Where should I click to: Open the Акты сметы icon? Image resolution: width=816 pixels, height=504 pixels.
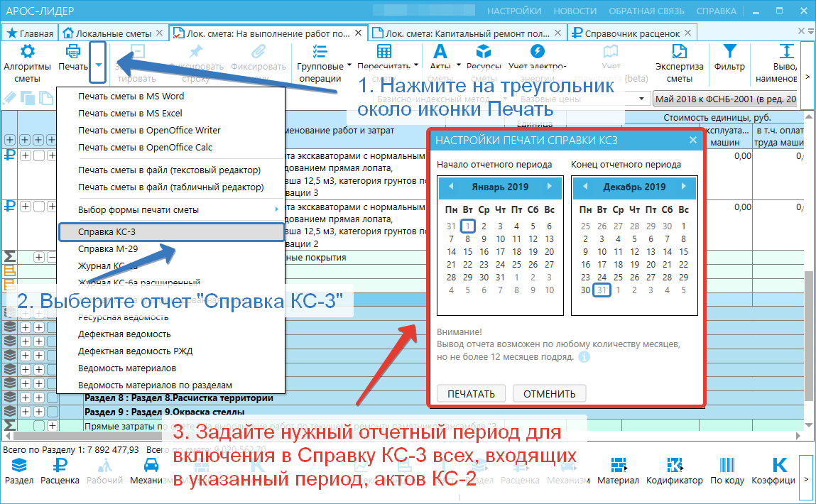pos(440,52)
